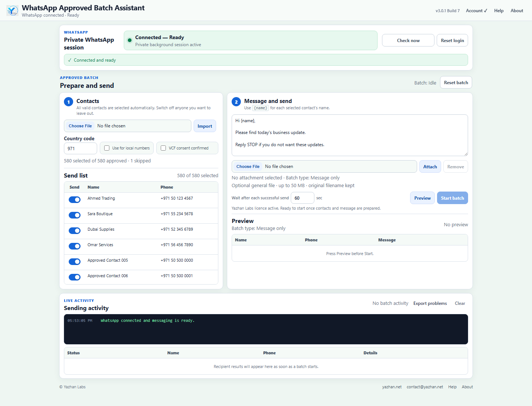
Task: Click the Reset batch button
Action: [456, 83]
